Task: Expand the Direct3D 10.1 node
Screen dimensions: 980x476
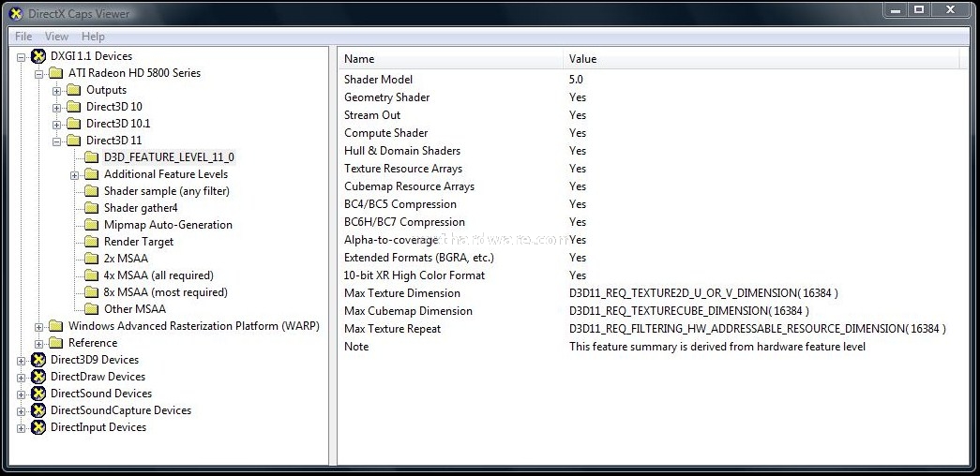Action: click(x=57, y=125)
